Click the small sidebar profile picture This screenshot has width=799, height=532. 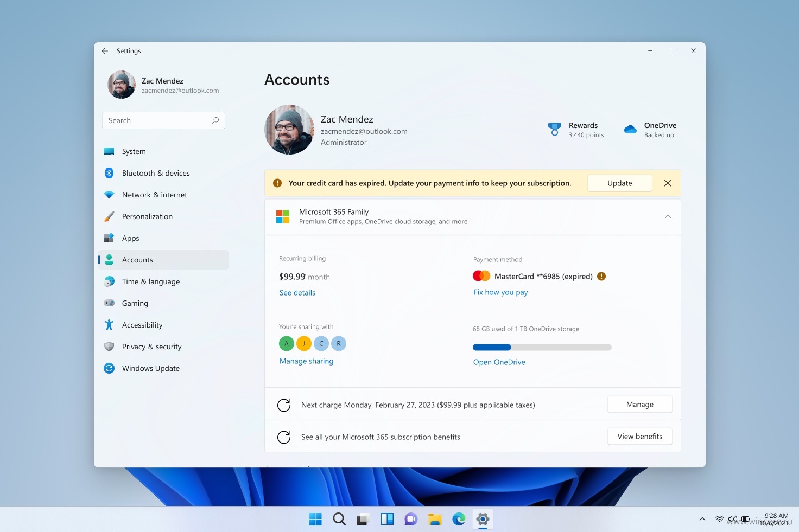click(x=122, y=85)
